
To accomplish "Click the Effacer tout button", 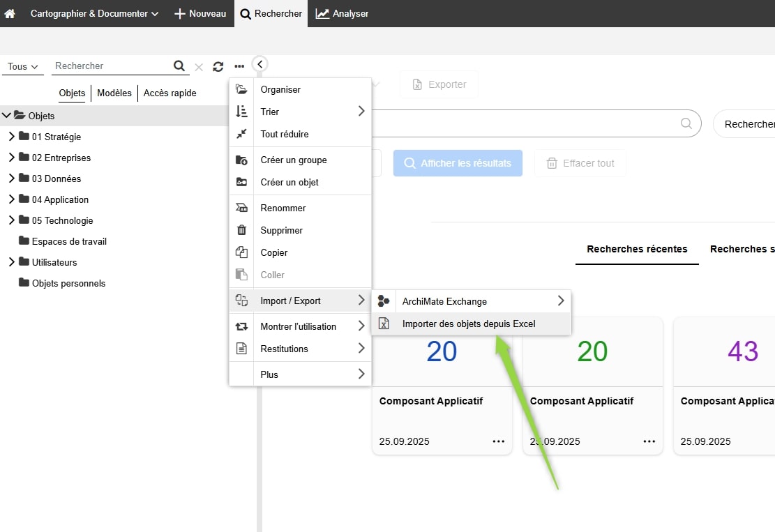I will pos(580,163).
